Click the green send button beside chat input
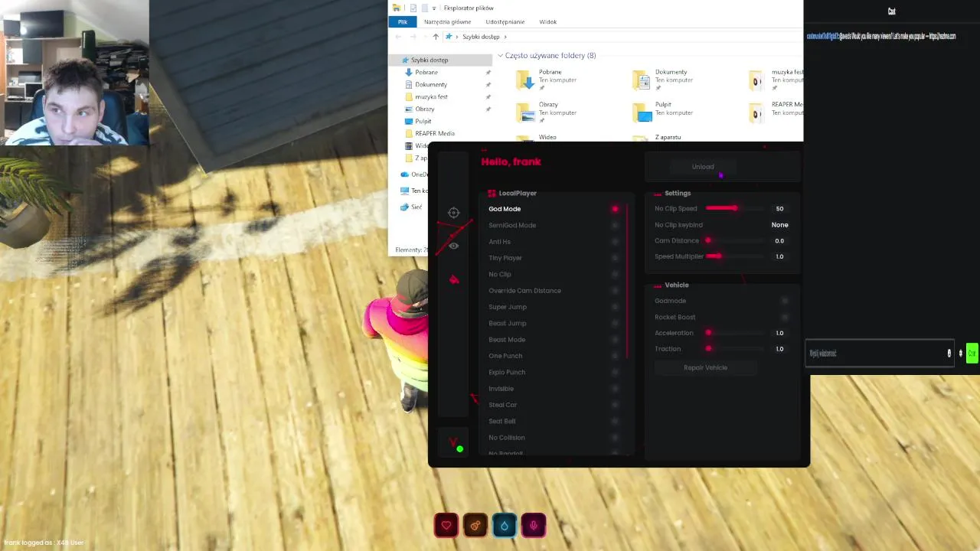 click(x=972, y=353)
